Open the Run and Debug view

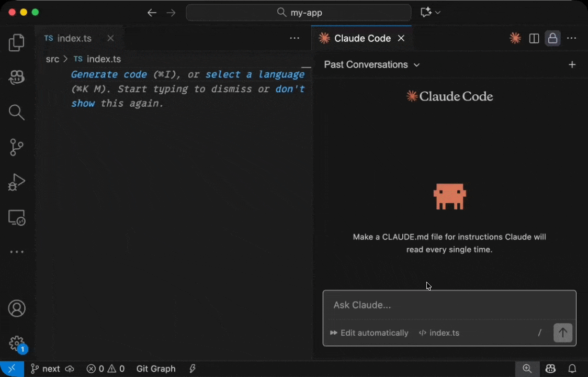point(17,182)
